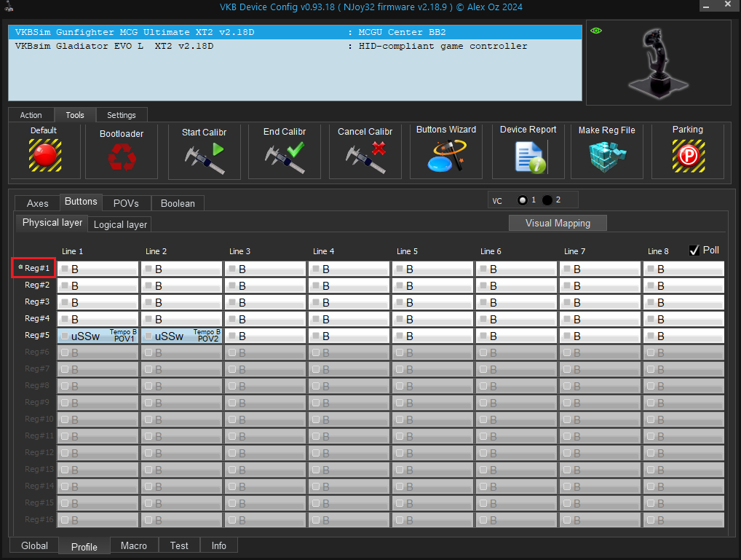
Task: Click the Default red button icon
Action: (44, 156)
